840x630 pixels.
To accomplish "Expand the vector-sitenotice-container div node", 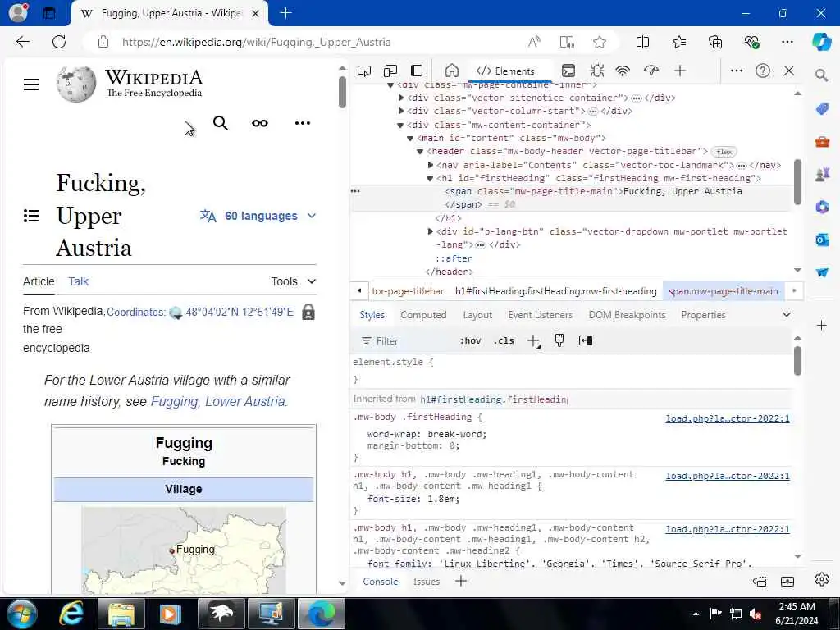I will click(400, 98).
